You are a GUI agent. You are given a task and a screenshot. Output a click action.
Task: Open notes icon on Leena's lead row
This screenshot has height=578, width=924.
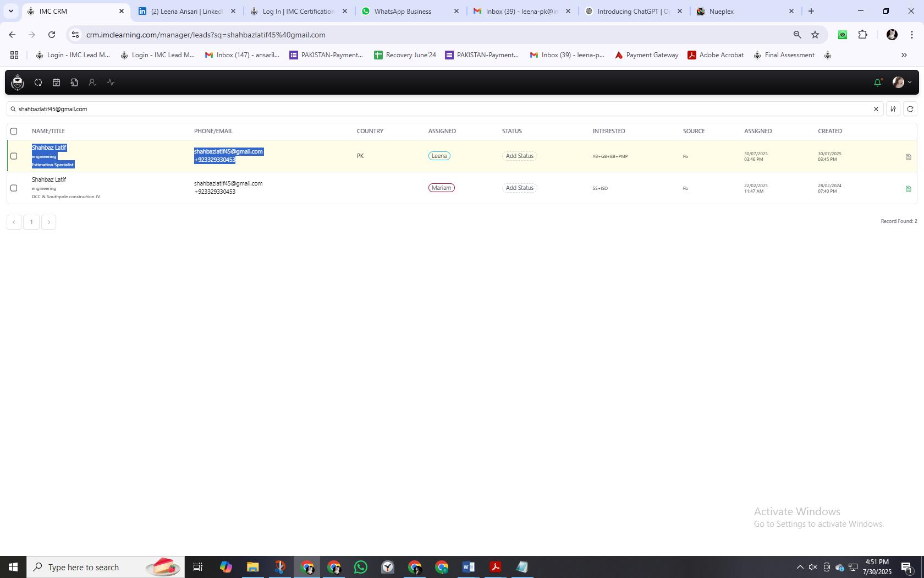coord(908,157)
